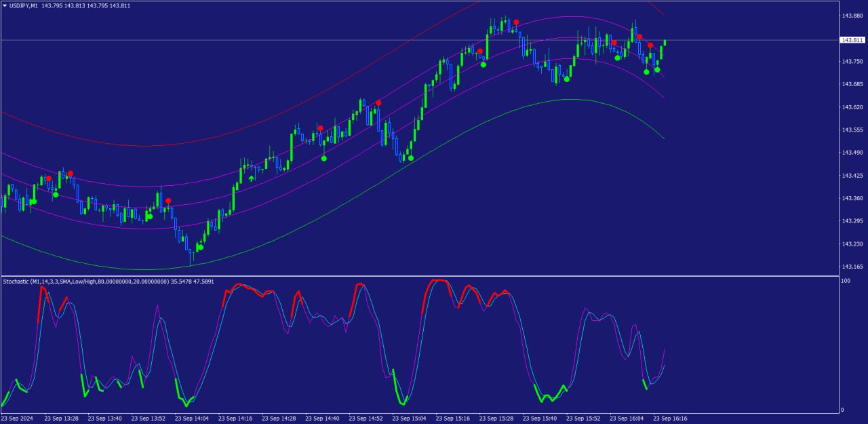The width and height of the screenshot is (868, 424).
Task: Select the highlighted current price tag 143.811
Action: coord(852,40)
